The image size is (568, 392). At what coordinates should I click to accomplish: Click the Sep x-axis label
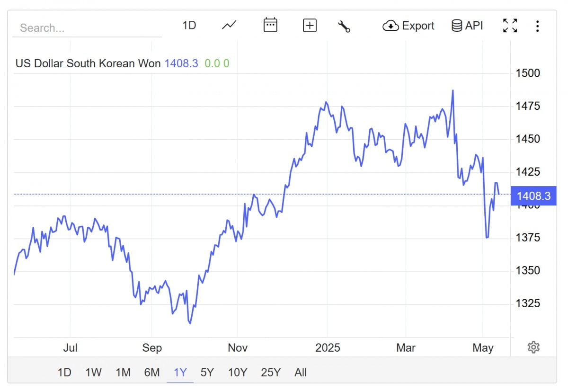[x=152, y=348]
